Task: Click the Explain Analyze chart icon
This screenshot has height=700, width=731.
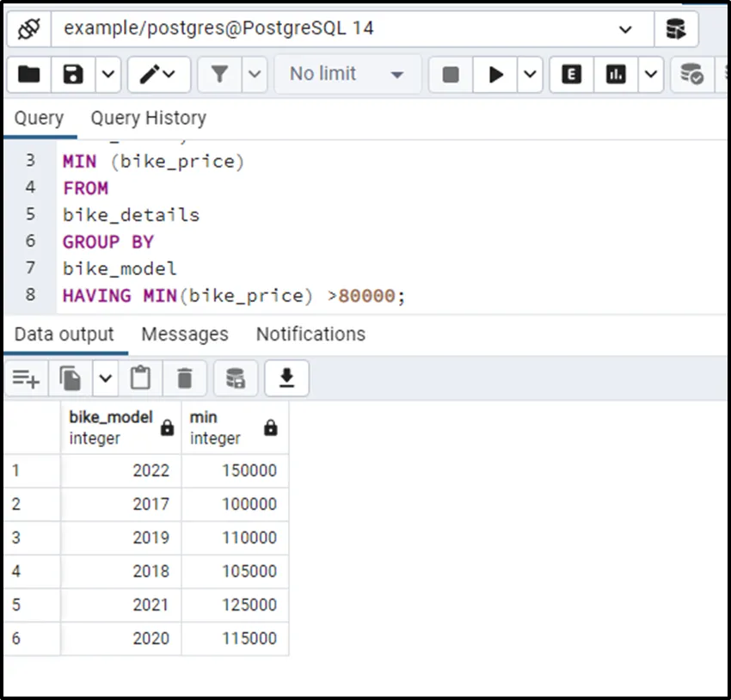Action: coord(616,75)
